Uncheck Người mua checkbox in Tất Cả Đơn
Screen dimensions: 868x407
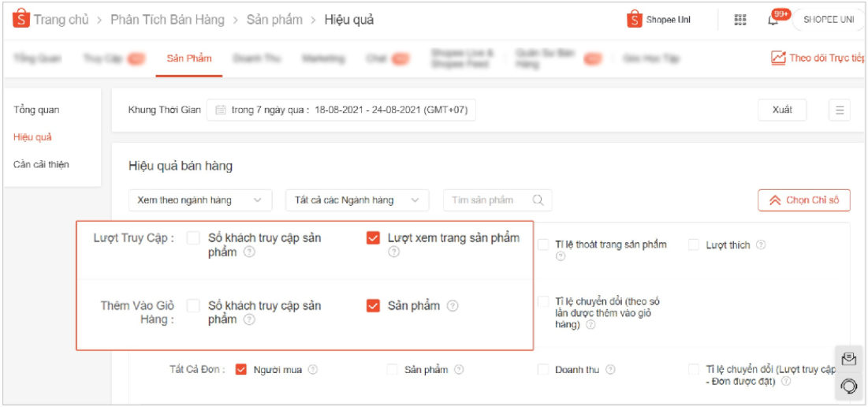click(241, 369)
